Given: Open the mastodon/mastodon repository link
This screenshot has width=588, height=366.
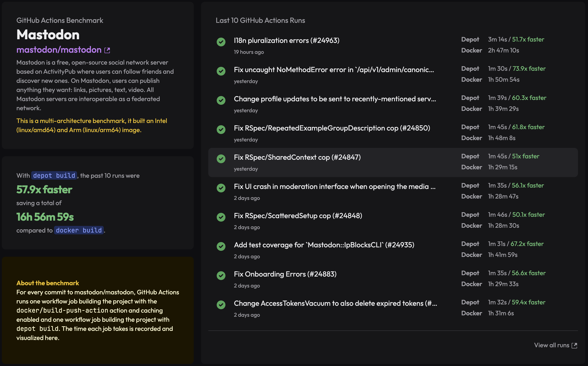Looking at the screenshot, I should pyautogui.click(x=59, y=50).
